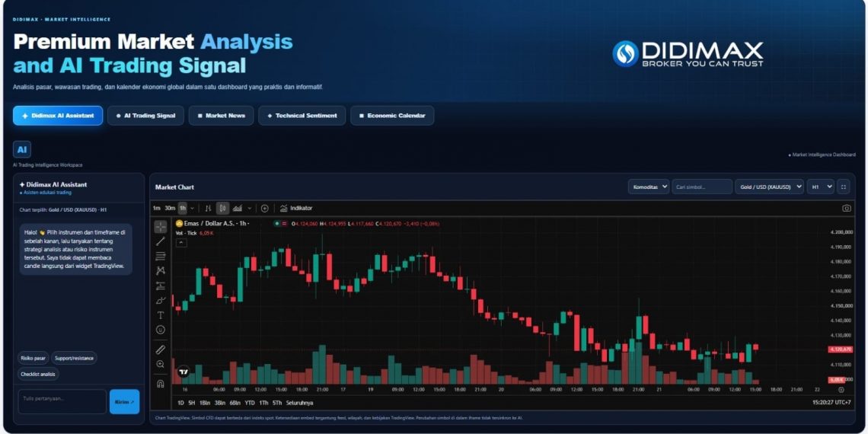Click the Market Intelligence Dashboard label

coord(822,155)
